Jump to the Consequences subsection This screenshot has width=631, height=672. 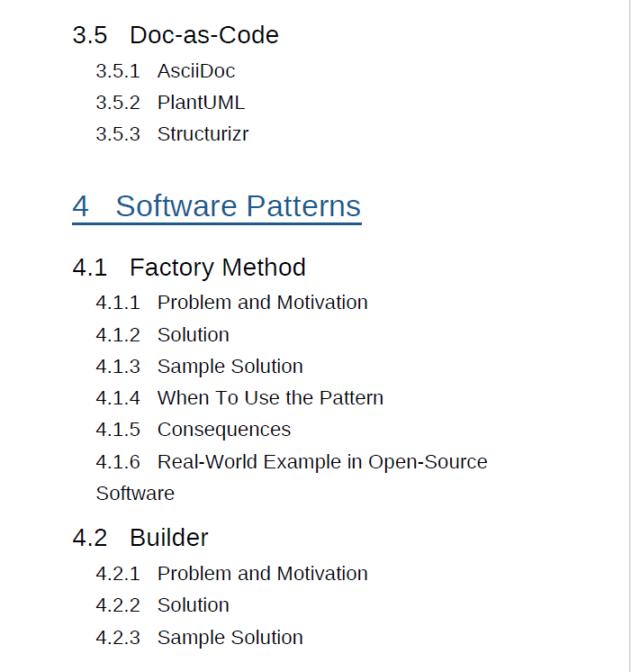223,430
